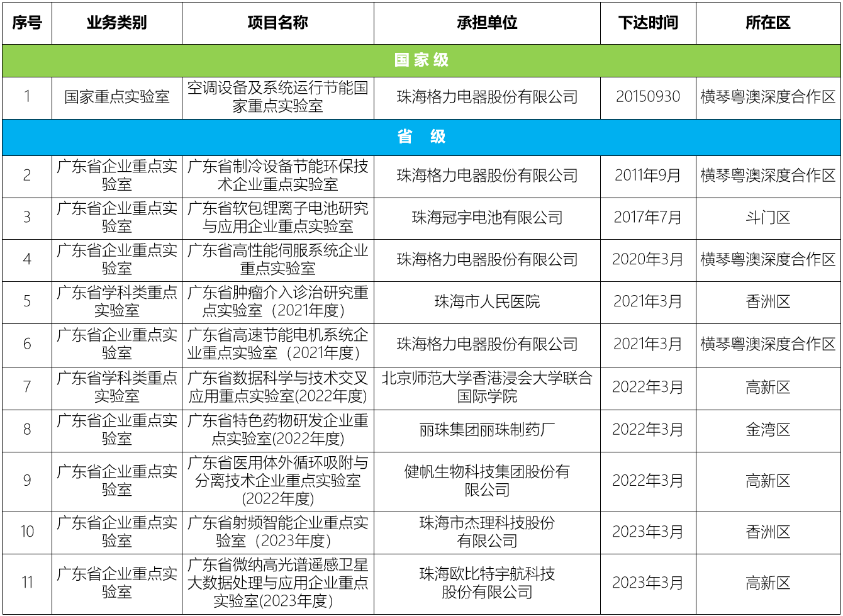The height and width of the screenshot is (616, 843).
Task: Click the 下达时间 column header
Action: 648,23
